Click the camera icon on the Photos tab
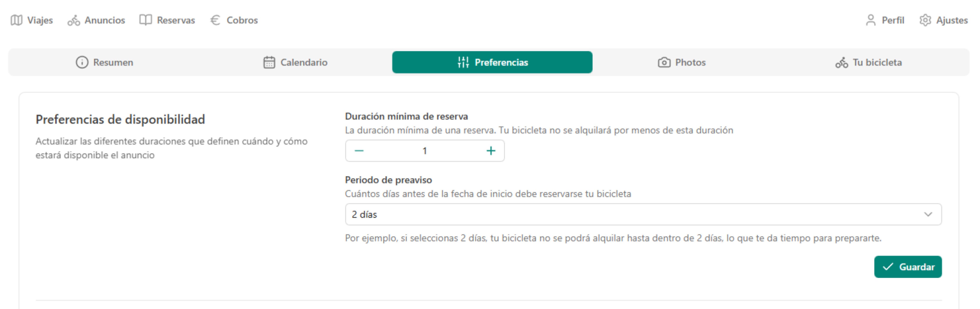Image resolution: width=980 pixels, height=309 pixels. [664, 62]
